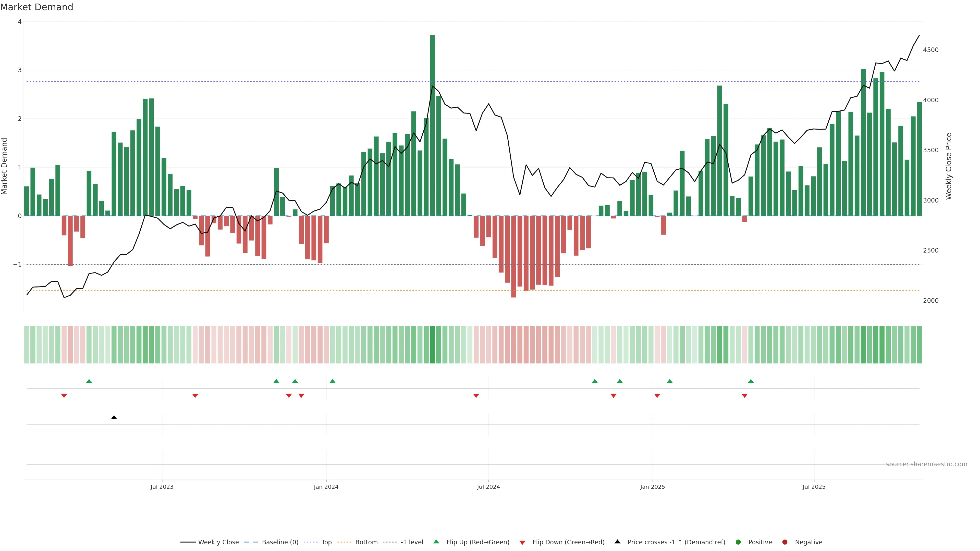Click the green flip-up marker after Jan 2024

click(333, 381)
